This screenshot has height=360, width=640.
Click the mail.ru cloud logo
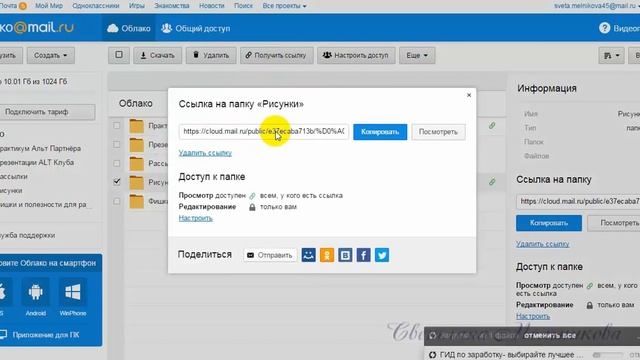click(x=37, y=27)
